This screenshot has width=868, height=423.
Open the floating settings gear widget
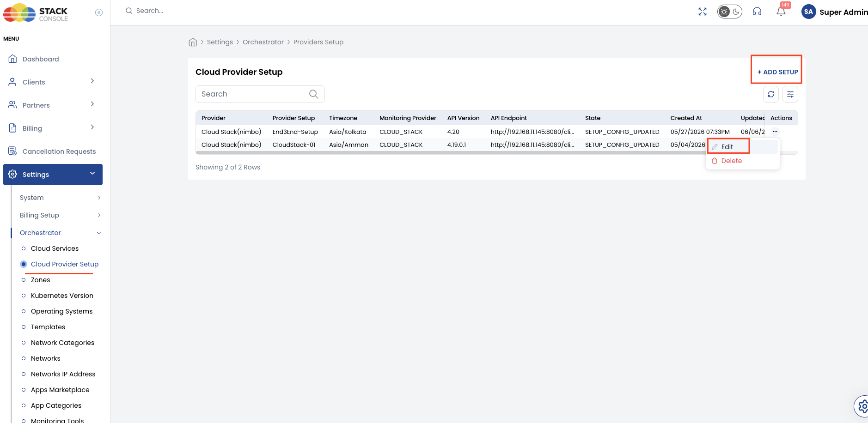point(862,406)
